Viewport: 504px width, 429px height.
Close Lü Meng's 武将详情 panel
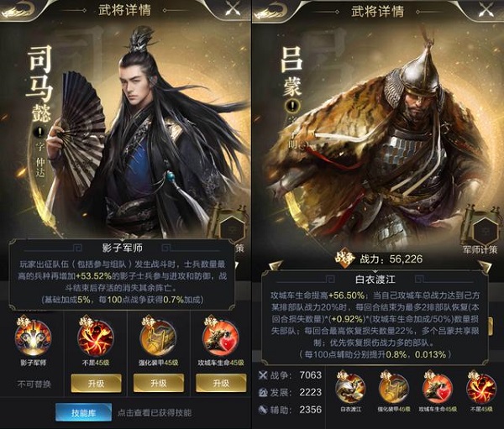pos(486,9)
